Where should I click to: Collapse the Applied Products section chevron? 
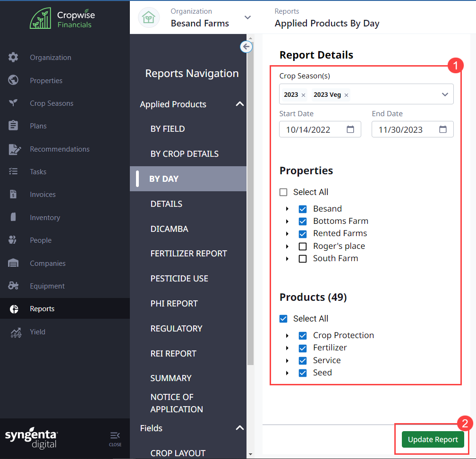click(239, 104)
